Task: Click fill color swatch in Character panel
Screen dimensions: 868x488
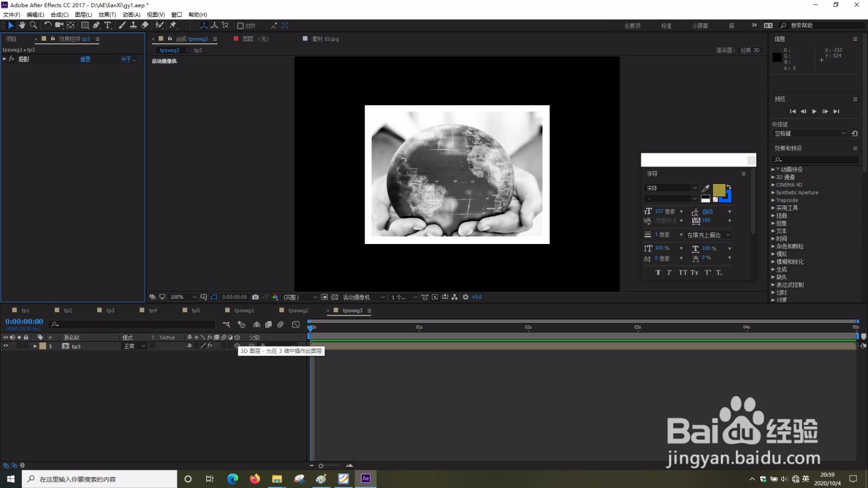Action: tap(719, 190)
